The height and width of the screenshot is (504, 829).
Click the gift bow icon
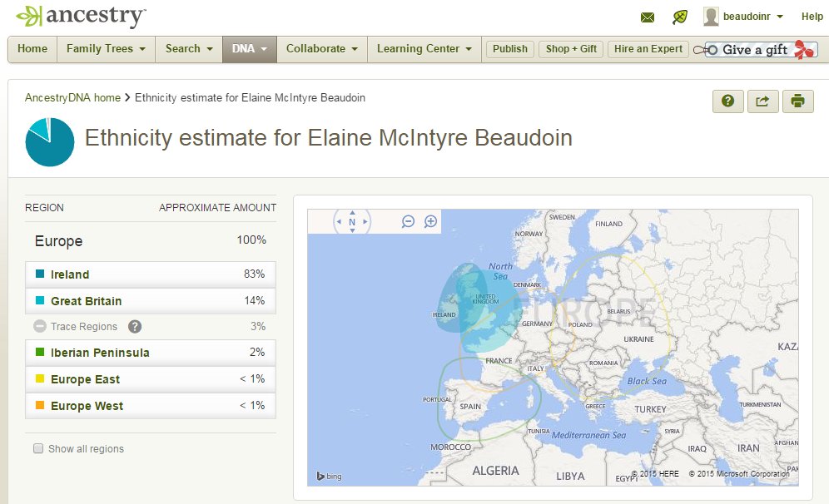click(802, 50)
